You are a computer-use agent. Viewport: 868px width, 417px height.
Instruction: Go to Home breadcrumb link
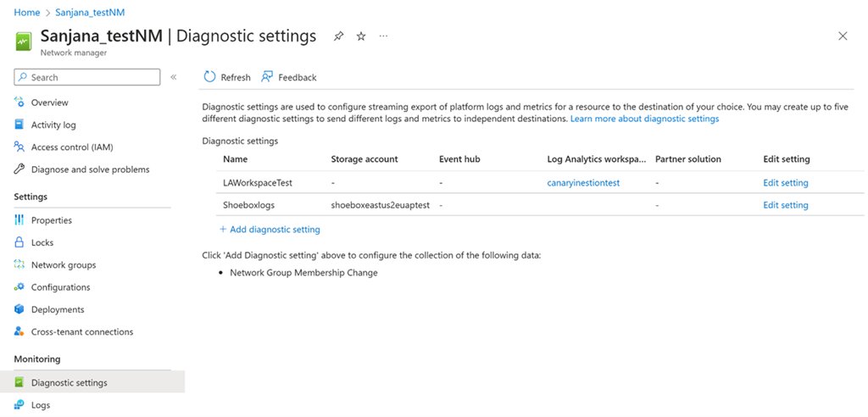click(x=26, y=12)
